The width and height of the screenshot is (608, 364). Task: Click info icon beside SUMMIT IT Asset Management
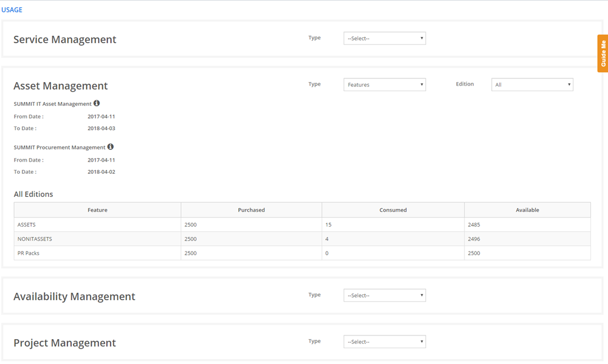(x=97, y=103)
